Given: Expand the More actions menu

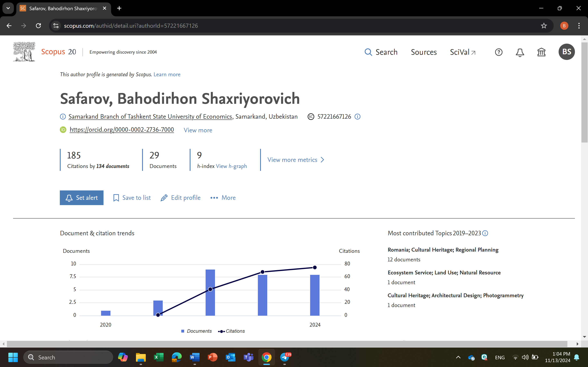Looking at the screenshot, I should pyautogui.click(x=223, y=198).
